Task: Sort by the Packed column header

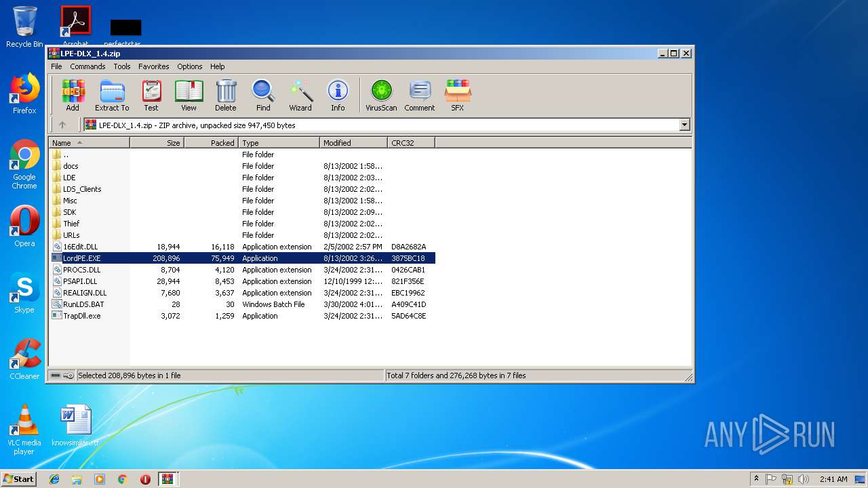Action: point(211,143)
